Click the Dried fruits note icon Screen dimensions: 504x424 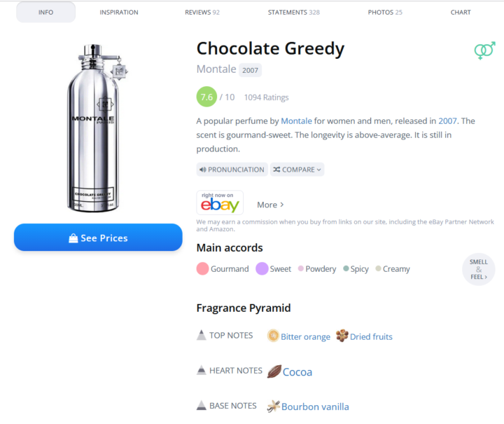[x=342, y=336]
